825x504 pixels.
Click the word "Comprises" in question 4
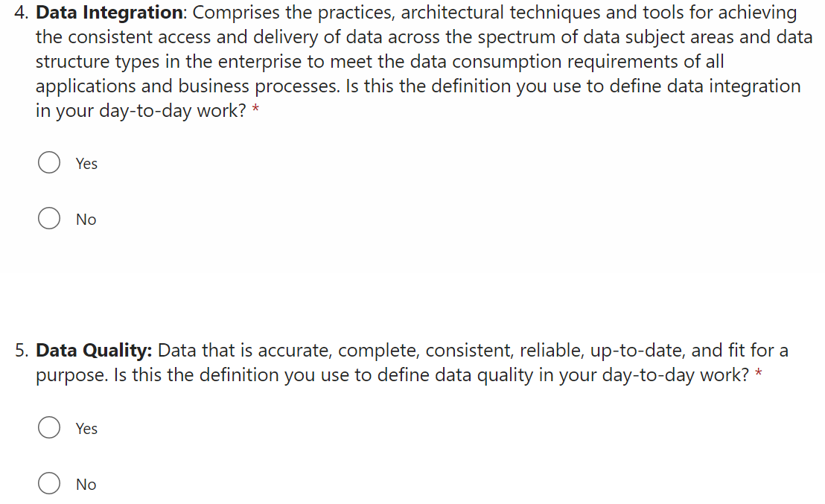[x=235, y=13]
